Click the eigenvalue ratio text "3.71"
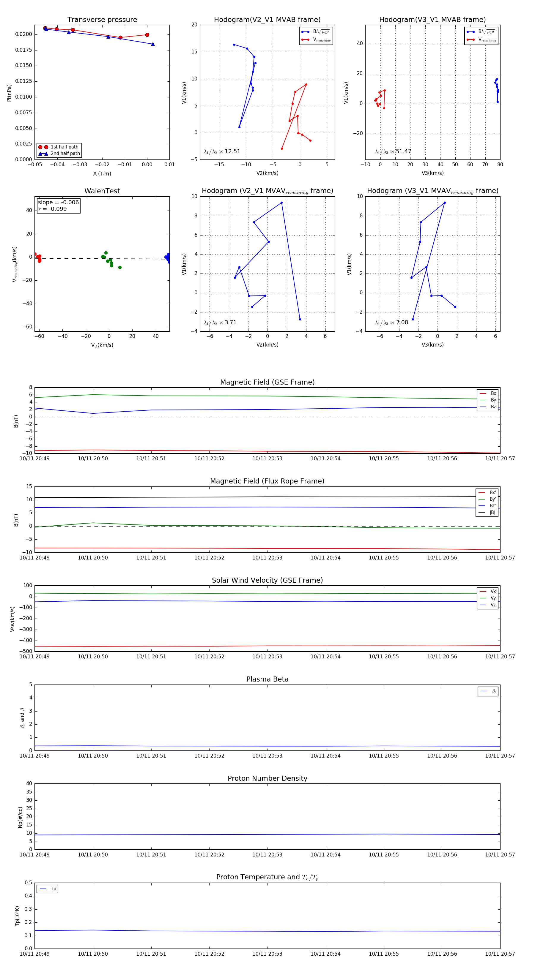This screenshot has height=980, width=535. coord(230,322)
